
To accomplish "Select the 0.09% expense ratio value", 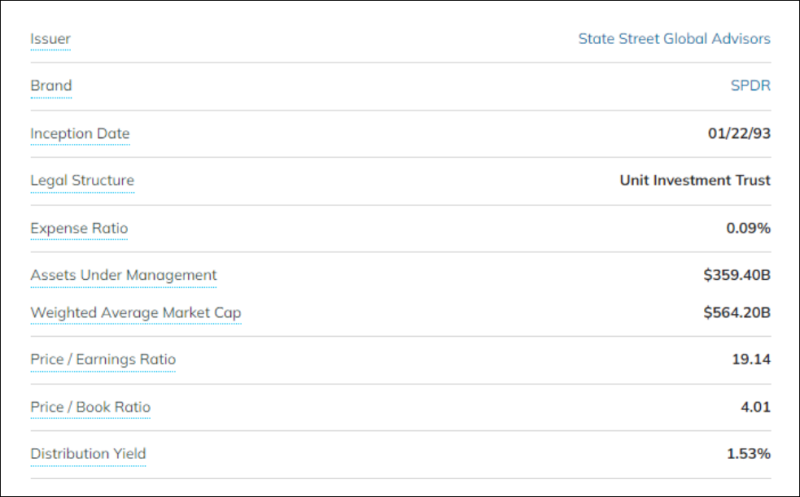I will 748,228.
